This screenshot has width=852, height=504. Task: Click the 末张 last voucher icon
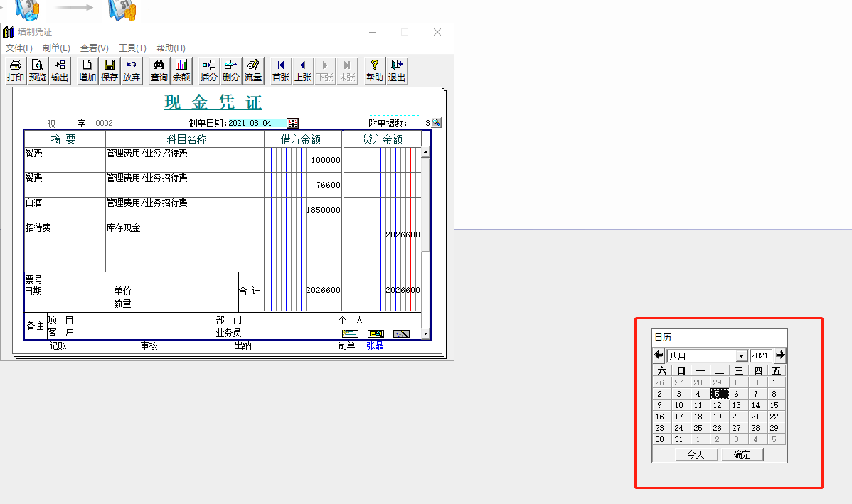coord(347,70)
